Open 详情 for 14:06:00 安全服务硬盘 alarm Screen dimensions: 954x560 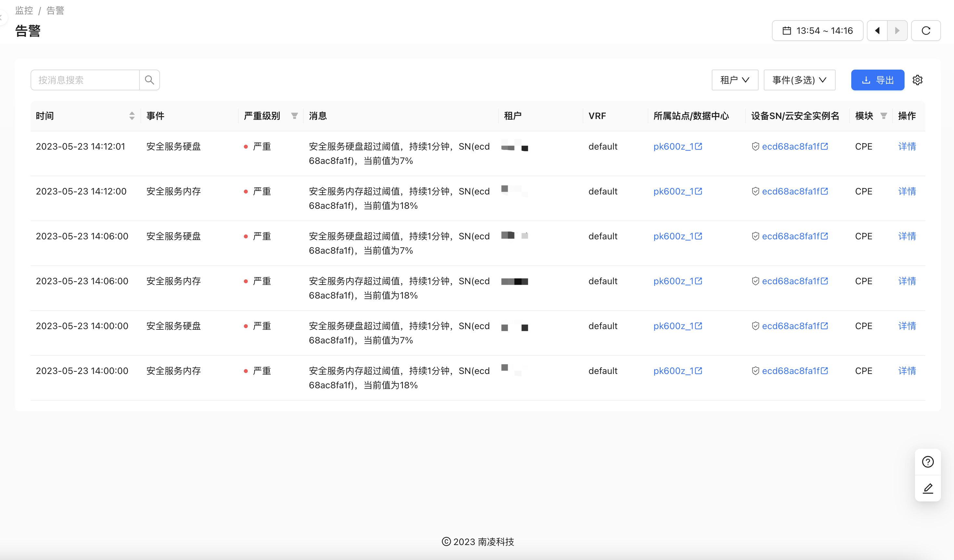[x=907, y=236]
